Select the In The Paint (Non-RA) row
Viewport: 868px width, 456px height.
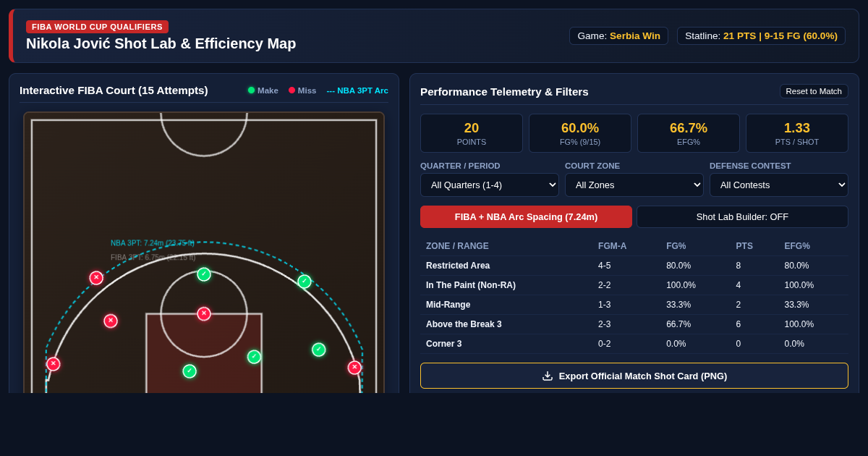pos(634,285)
